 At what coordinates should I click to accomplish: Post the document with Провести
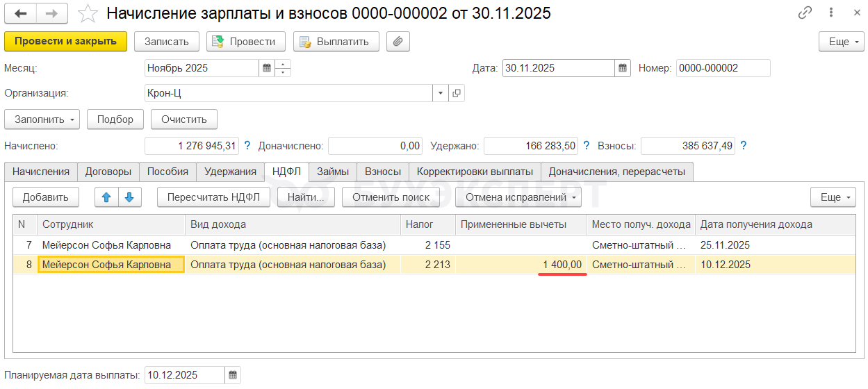245,41
